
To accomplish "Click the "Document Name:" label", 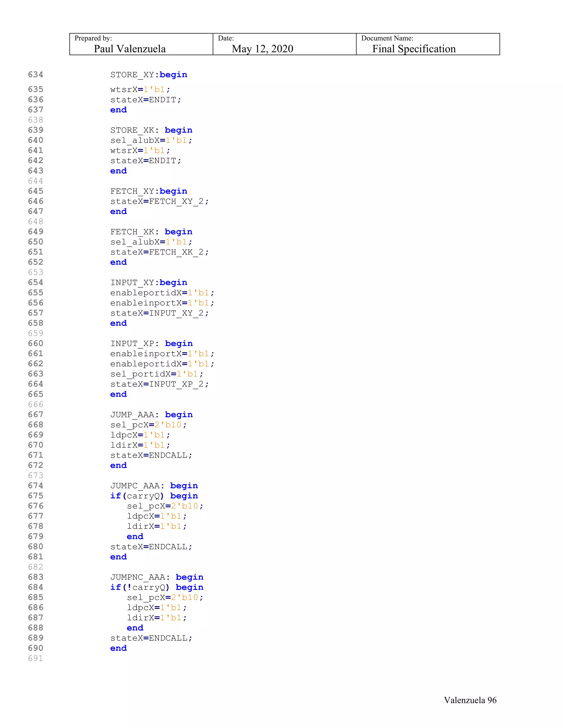I will tap(387, 38).
